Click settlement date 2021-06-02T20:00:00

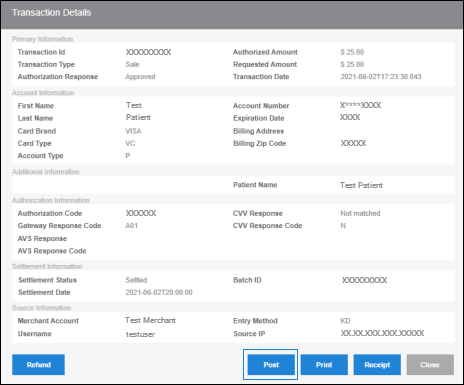coord(159,292)
